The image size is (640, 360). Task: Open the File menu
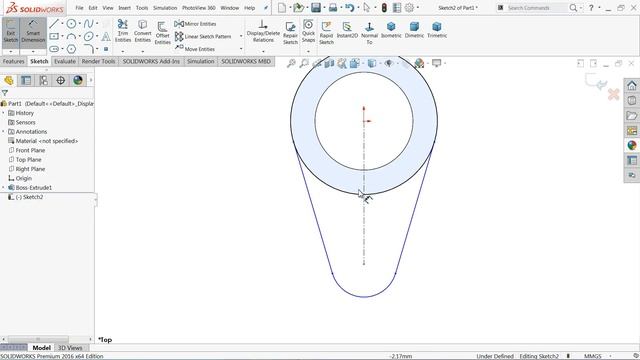coord(79,8)
